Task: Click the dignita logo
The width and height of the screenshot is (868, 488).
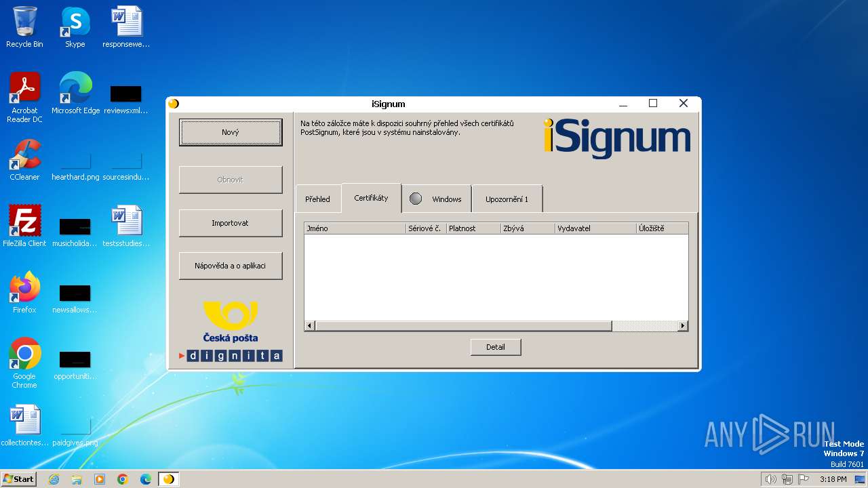Action: click(231, 355)
